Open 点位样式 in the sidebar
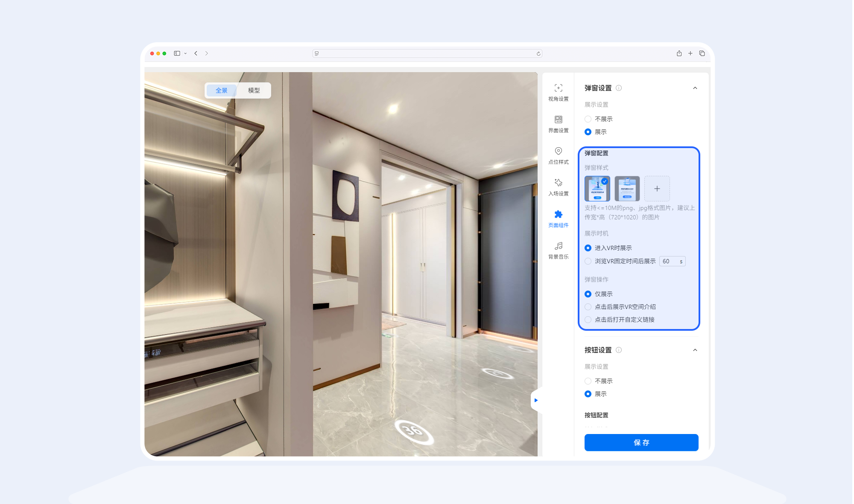This screenshot has width=854, height=504. 558,155
